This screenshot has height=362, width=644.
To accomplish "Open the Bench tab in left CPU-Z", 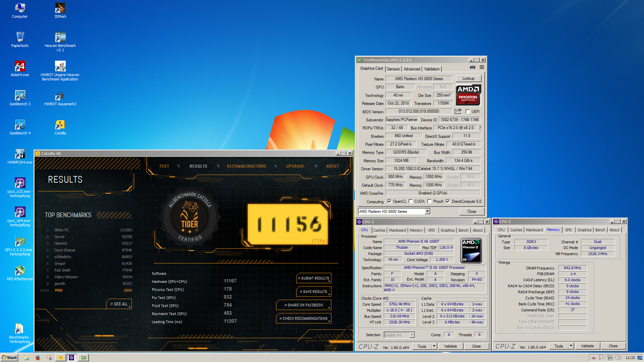I will 463,230.
